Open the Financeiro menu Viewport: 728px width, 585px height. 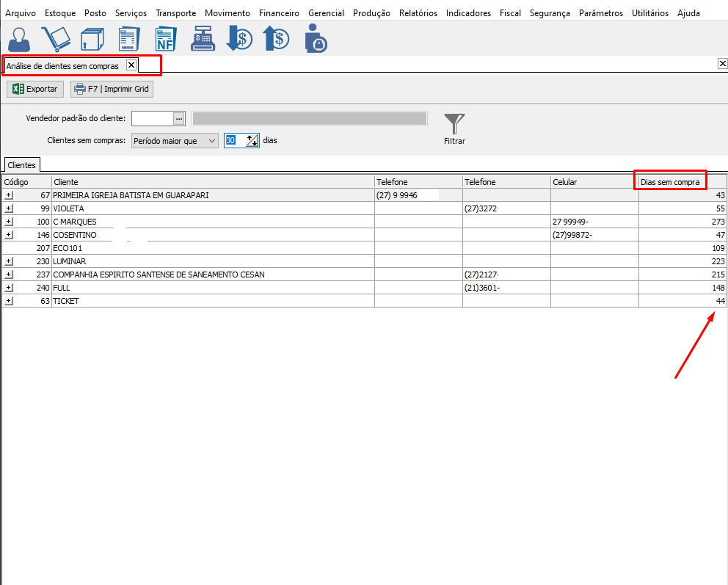[279, 13]
